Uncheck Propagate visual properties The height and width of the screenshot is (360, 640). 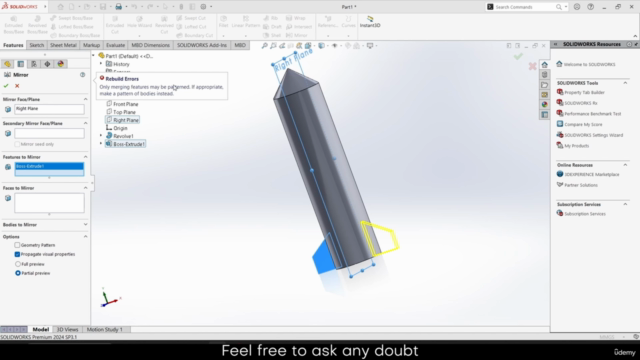point(17,254)
